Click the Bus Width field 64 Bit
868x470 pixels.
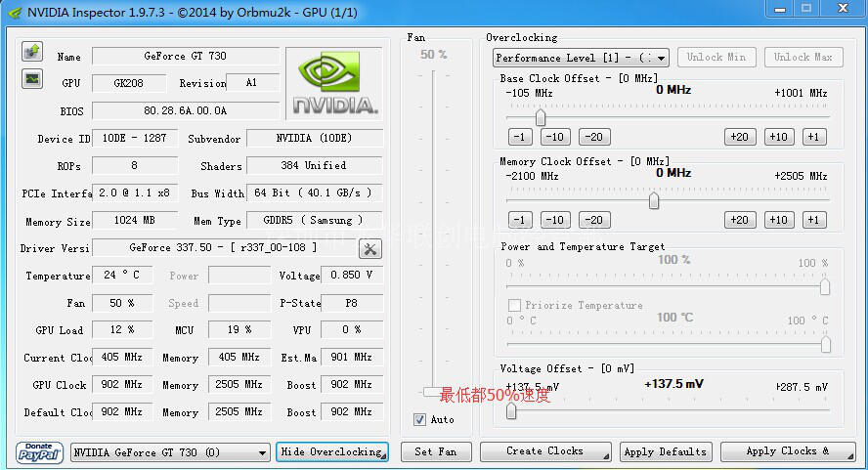(x=314, y=192)
